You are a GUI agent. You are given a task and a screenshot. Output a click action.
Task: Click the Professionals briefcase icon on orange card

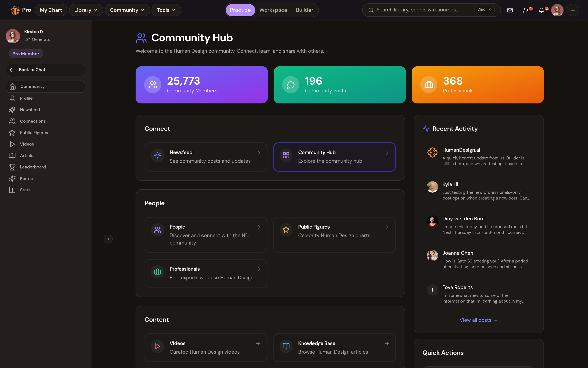pos(429,85)
